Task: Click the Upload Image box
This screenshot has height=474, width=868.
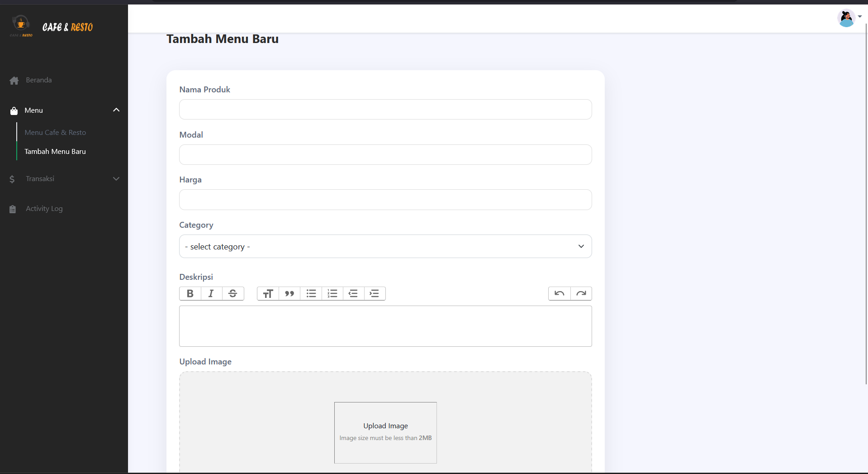Action: click(x=385, y=433)
